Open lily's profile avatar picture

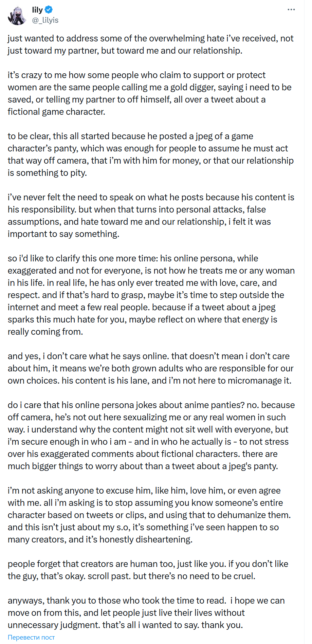click(x=17, y=16)
